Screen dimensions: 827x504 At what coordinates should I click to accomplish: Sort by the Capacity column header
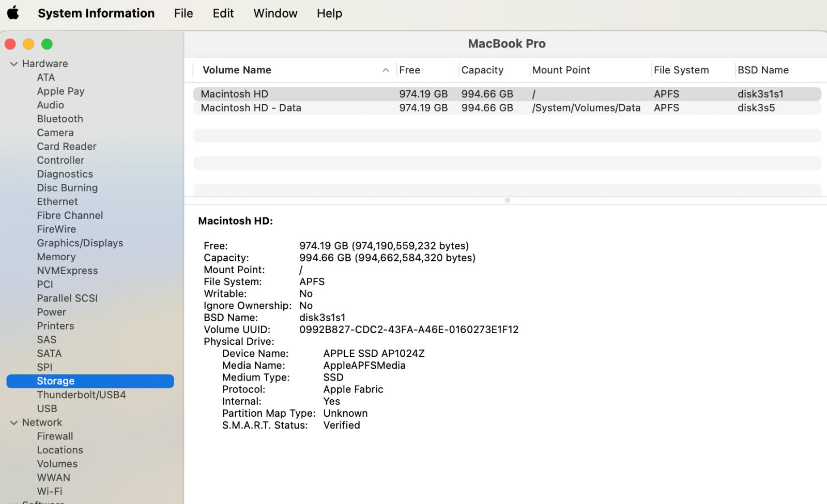(482, 70)
